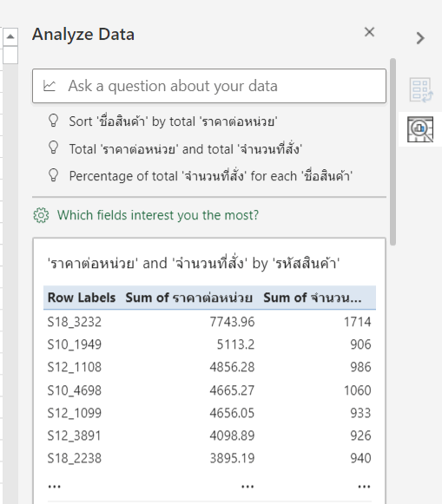The height and width of the screenshot is (504, 442).
Task: Click the quantity value 933
Action: click(360, 413)
